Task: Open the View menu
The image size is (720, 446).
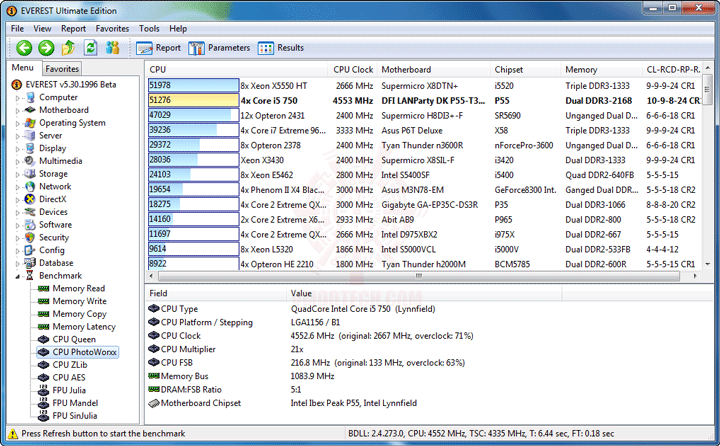Action: coord(42,28)
